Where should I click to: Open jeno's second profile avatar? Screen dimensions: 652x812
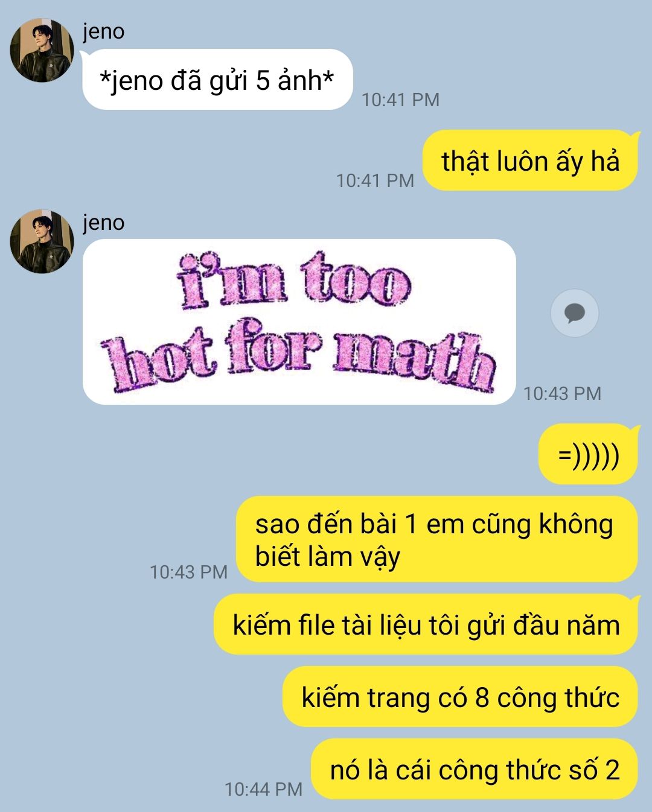[x=41, y=241]
